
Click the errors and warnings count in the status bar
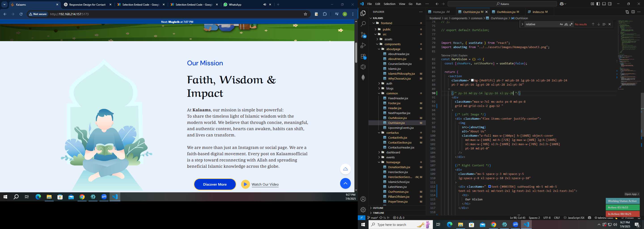click(x=398, y=218)
